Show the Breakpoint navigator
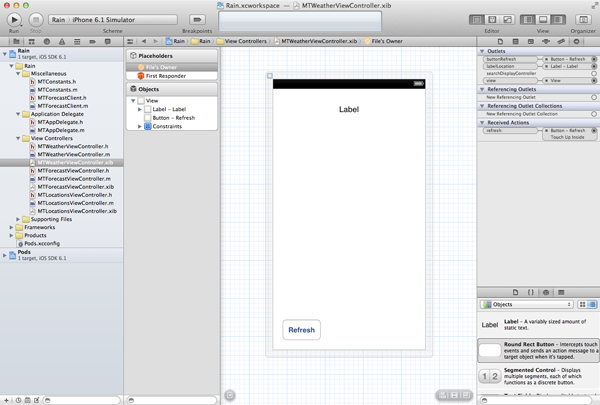600x405 pixels. 92,41
